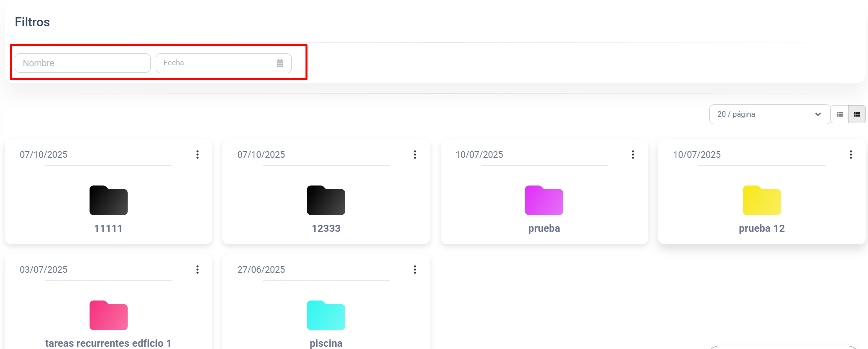
Task: Switch to grid view
Action: click(x=857, y=114)
